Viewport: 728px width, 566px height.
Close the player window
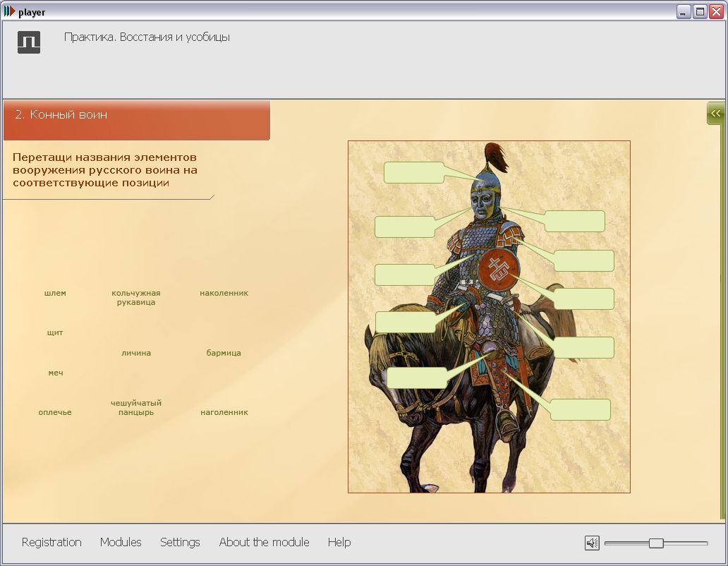(717, 11)
